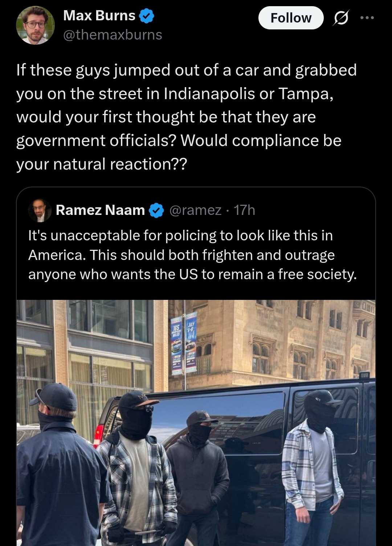Click the Ramez Naam name in quote

click(x=100, y=210)
